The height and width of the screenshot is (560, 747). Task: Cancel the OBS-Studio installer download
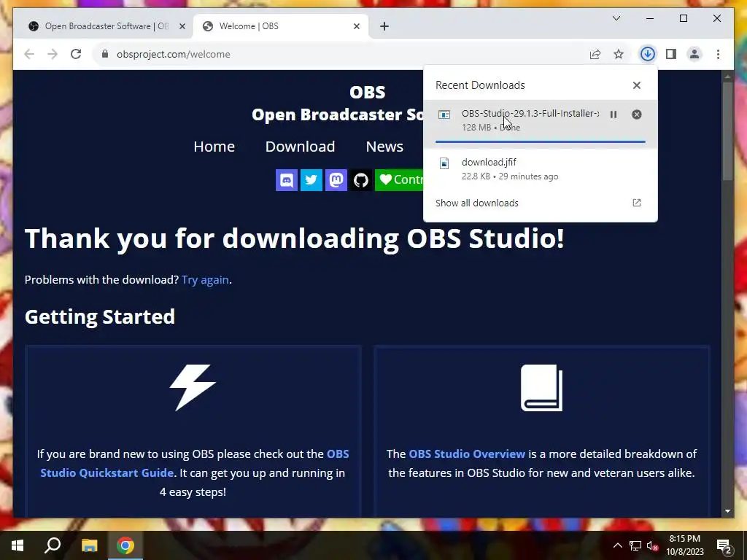(x=636, y=114)
